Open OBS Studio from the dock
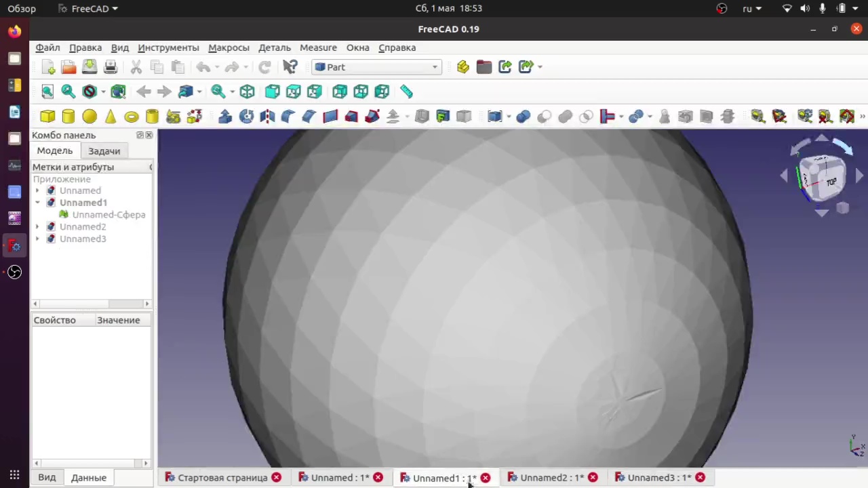 pyautogui.click(x=14, y=272)
